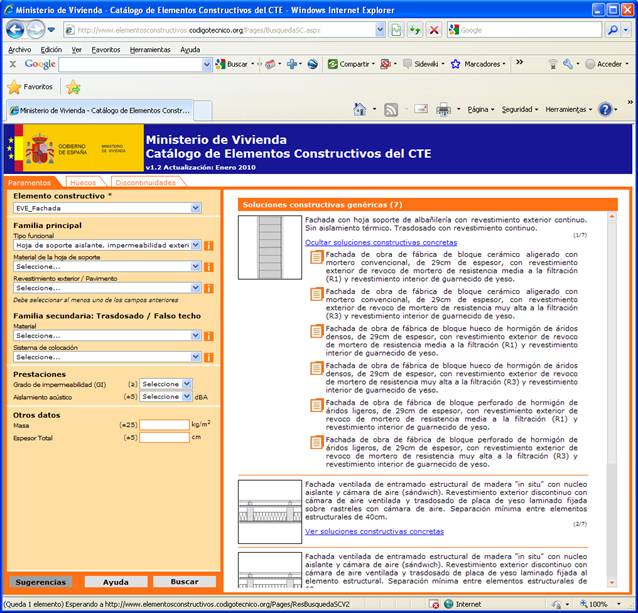Switch to the Discontinuidades tab

(146, 183)
